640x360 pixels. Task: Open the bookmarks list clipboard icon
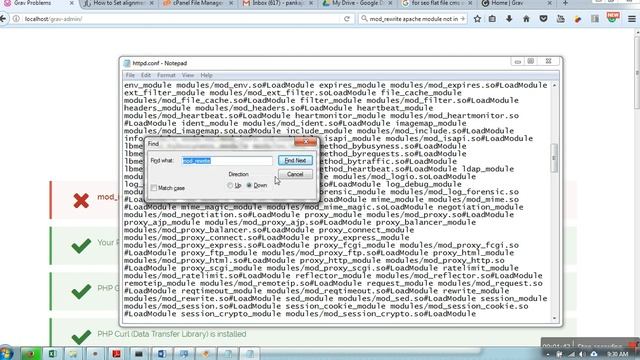tap(492, 19)
